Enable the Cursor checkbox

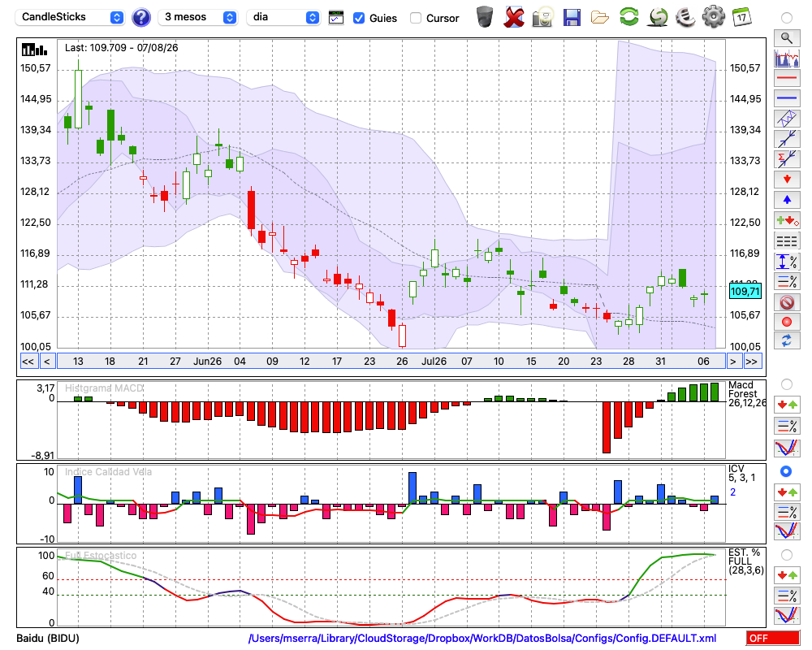point(415,18)
